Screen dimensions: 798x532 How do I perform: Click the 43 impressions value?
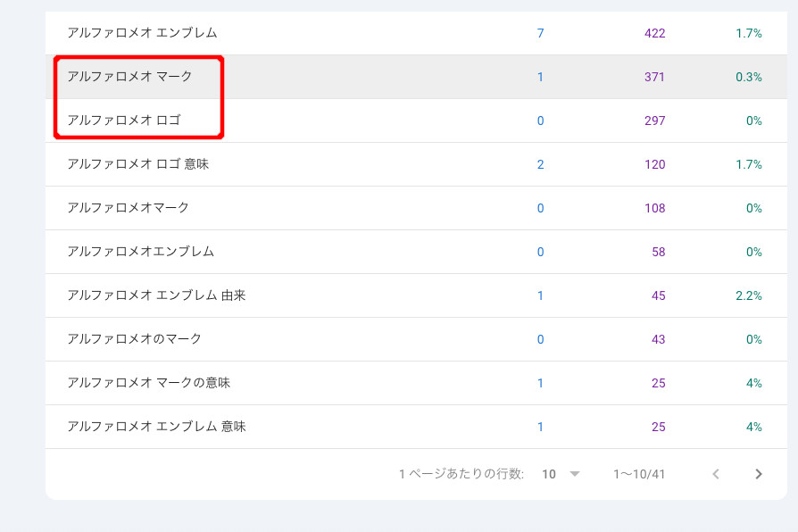659,340
